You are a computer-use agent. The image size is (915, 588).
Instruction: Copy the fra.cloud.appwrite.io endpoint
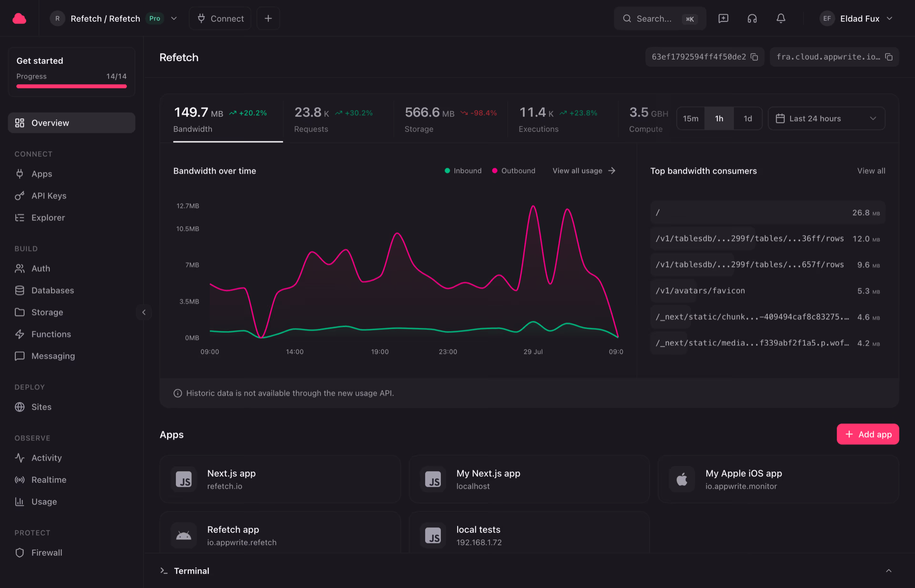pos(889,57)
